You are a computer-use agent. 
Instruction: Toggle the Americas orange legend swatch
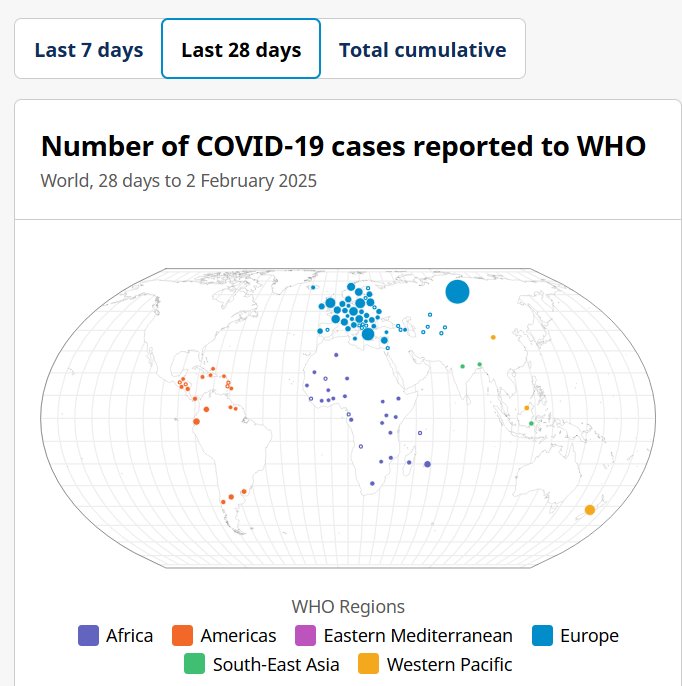[x=182, y=636]
